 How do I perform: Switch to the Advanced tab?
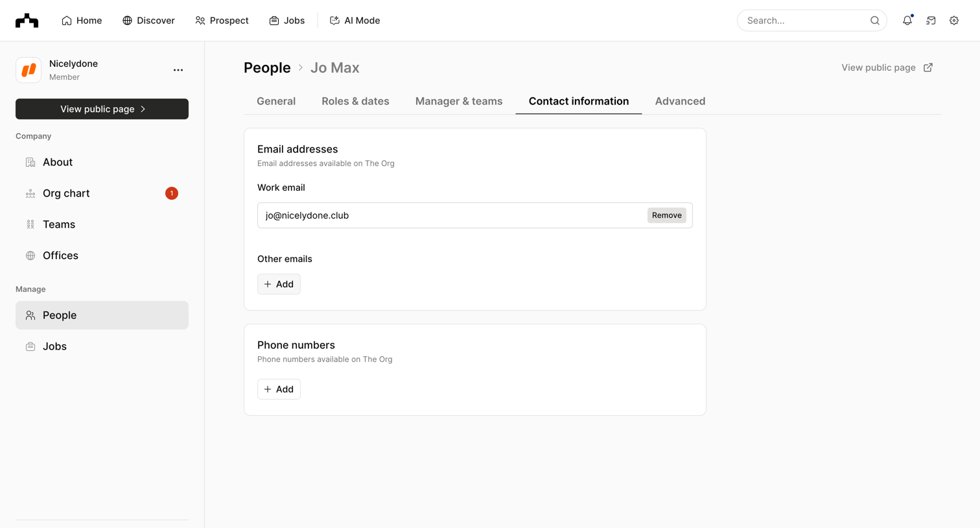pyautogui.click(x=680, y=101)
